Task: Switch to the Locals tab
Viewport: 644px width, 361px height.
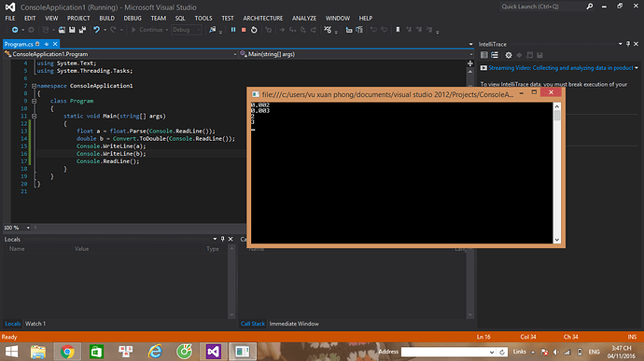Action: (13, 324)
